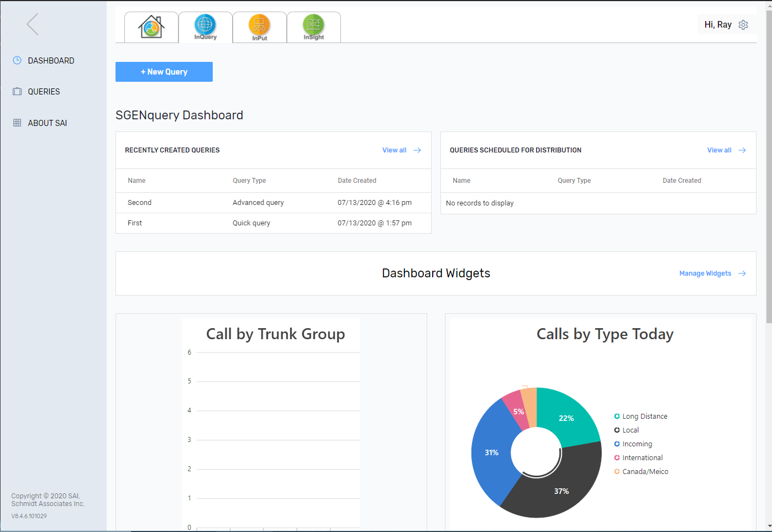This screenshot has width=772, height=532.
Task: Open the home puzzle-house tab
Action: click(x=151, y=27)
